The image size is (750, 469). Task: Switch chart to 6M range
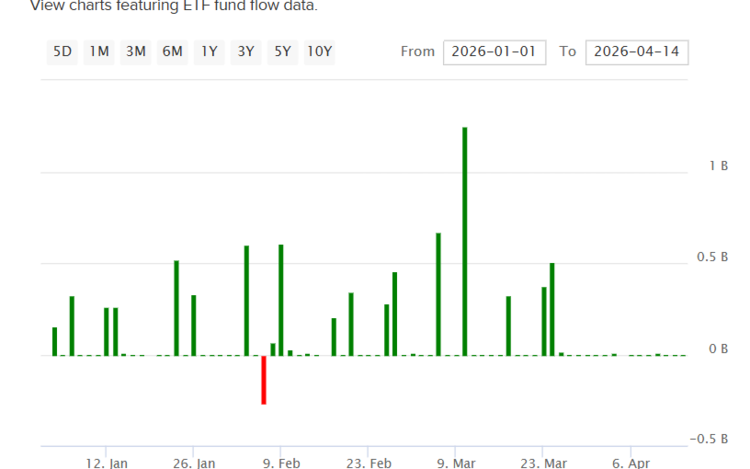click(x=172, y=52)
